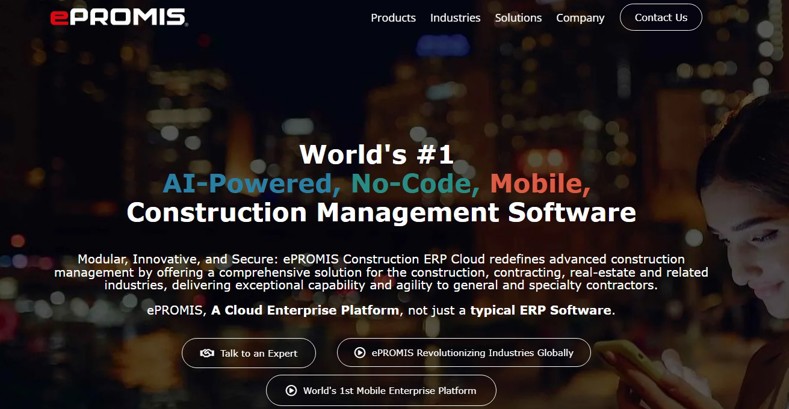Expand the Solutions navigation item
The width and height of the screenshot is (789, 409).
point(518,18)
